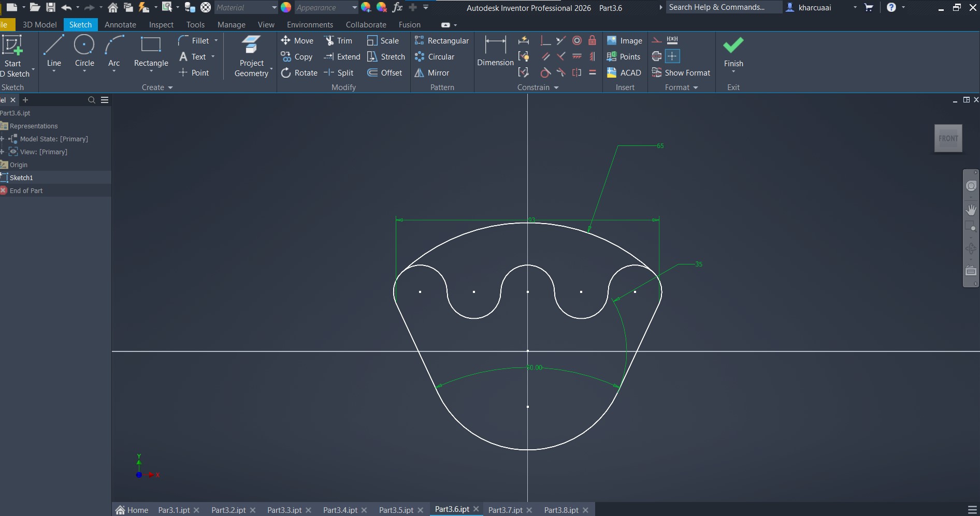
Task: Open the appearance color wheel swatch
Action: [x=286, y=7]
